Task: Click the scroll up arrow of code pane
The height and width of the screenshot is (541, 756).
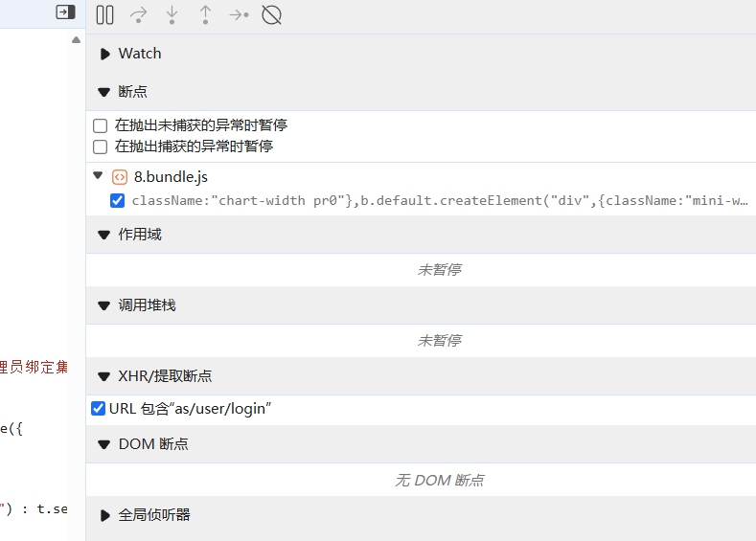Action: coord(77,40)
